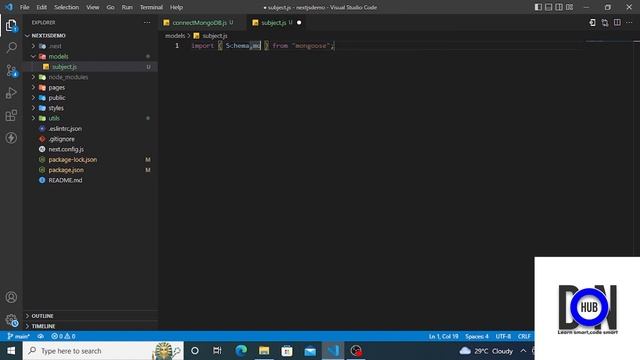
Task: Open the Extensions view
Action: [x=11, y=116]
